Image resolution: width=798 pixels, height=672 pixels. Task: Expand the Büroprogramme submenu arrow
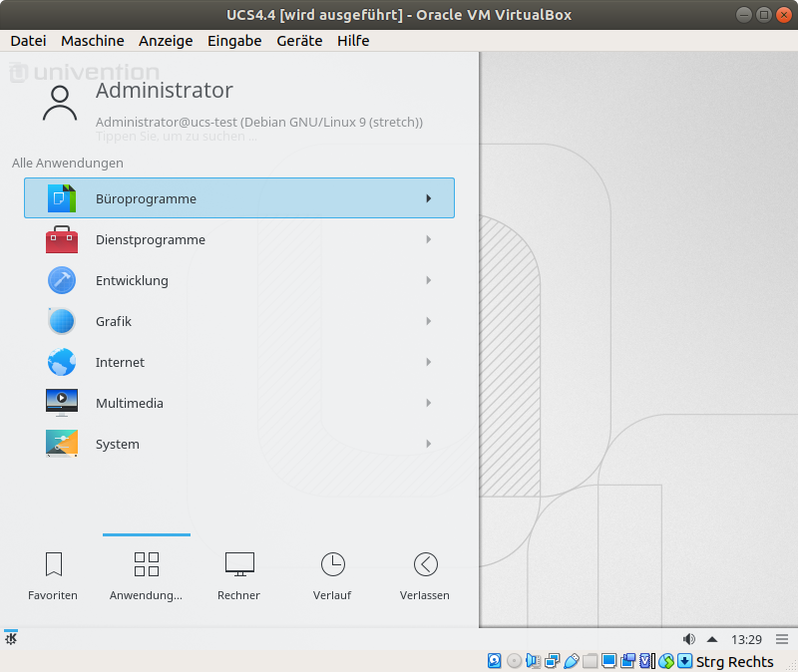tap(429, 198)
